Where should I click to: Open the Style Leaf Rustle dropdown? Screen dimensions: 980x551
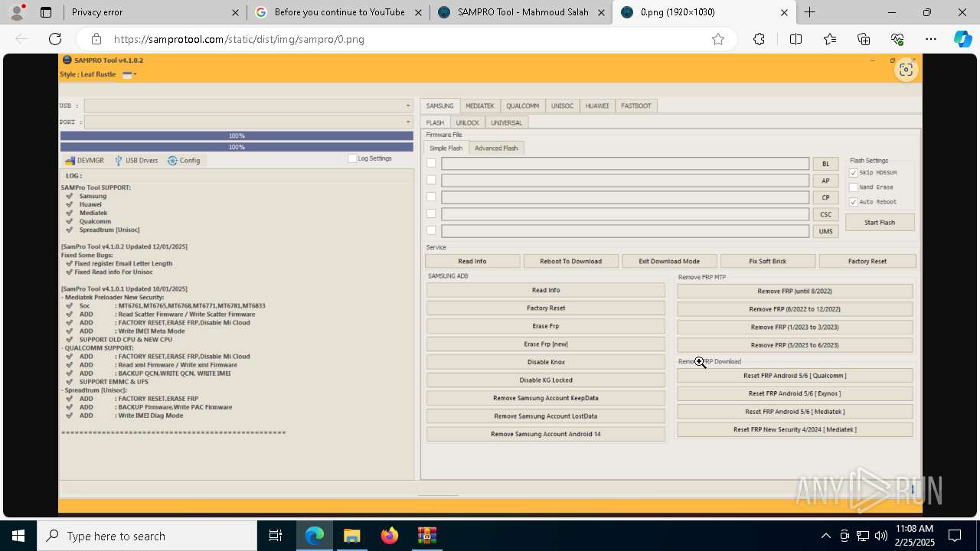(129, 74)
